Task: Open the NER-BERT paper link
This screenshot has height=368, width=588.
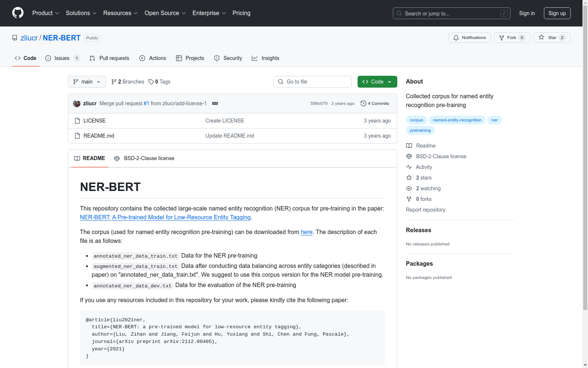Action: (x=165, y=217)
